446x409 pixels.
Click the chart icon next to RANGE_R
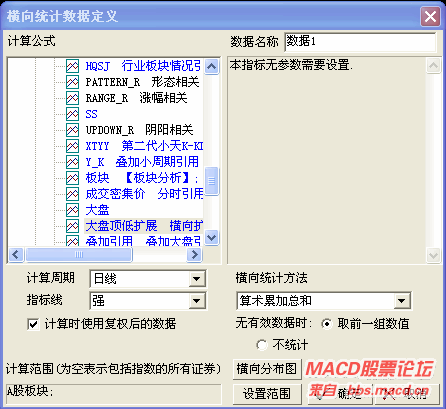tap(72, 98)
